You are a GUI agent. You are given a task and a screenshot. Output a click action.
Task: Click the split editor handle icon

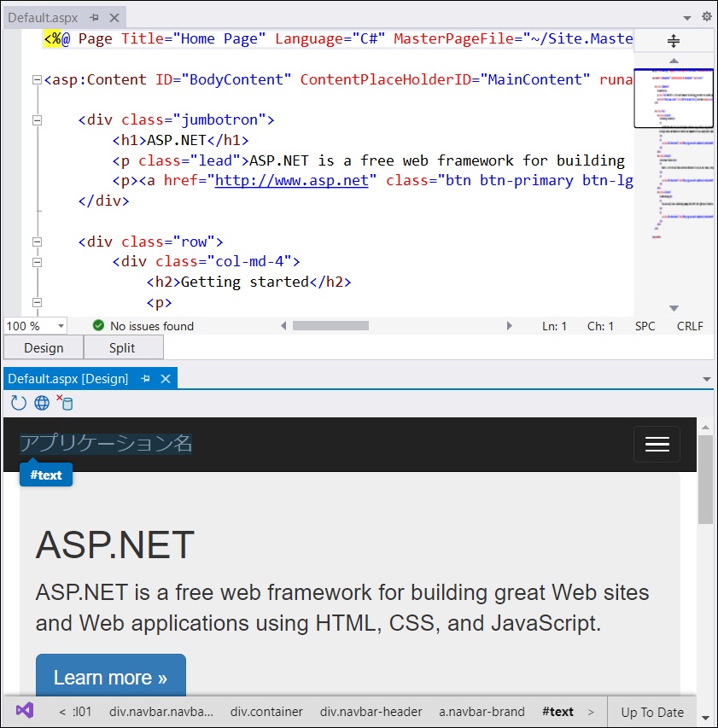(x=674, y=41)
